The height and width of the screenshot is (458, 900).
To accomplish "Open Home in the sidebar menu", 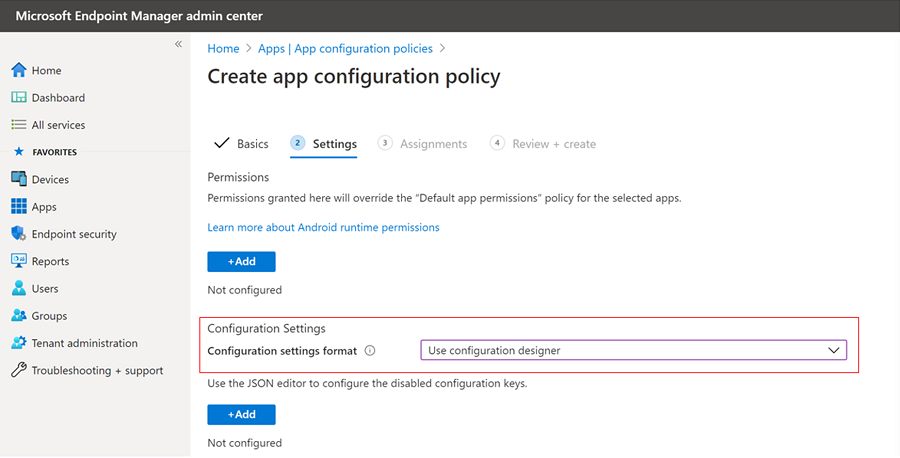I will [46, 70].
